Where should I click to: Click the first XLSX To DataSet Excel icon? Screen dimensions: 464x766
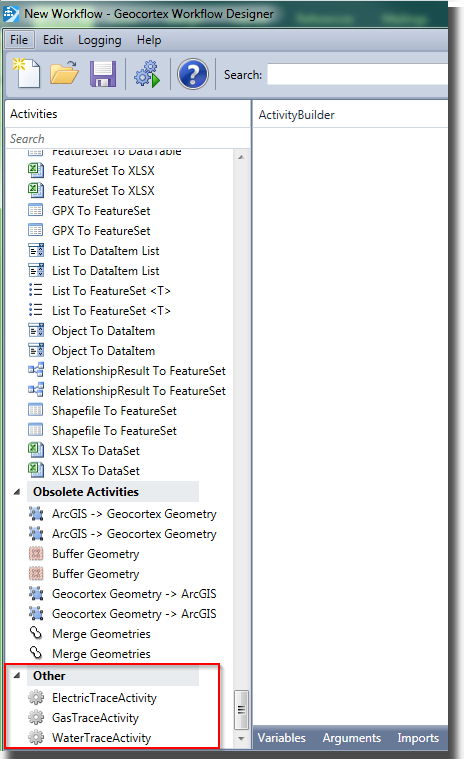[x=36, y=450]
